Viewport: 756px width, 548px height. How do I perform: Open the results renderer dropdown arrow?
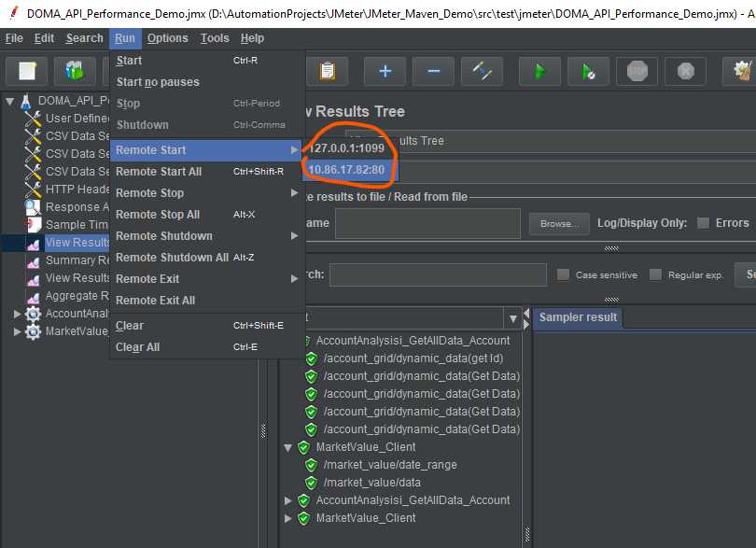click(512, 319)
